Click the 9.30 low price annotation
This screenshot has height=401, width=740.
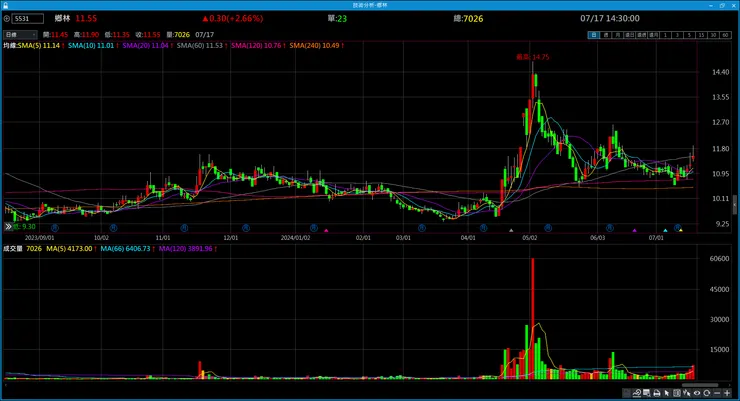24,227
